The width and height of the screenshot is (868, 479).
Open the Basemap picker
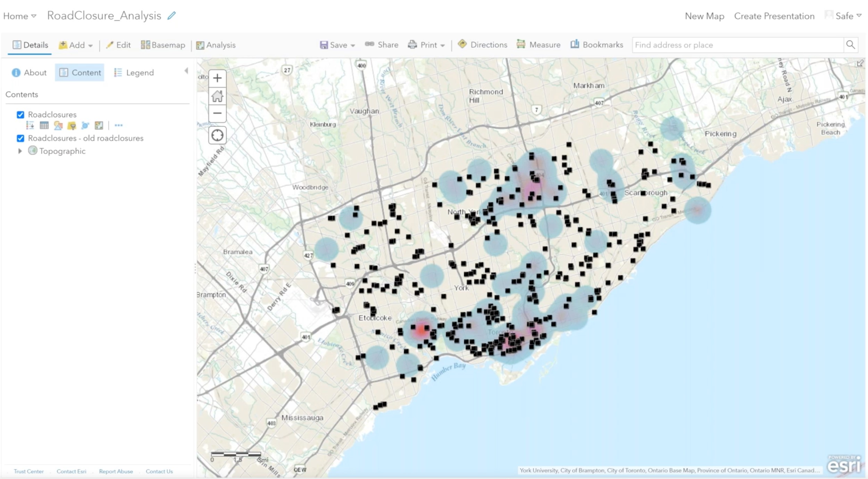point(162,45)
